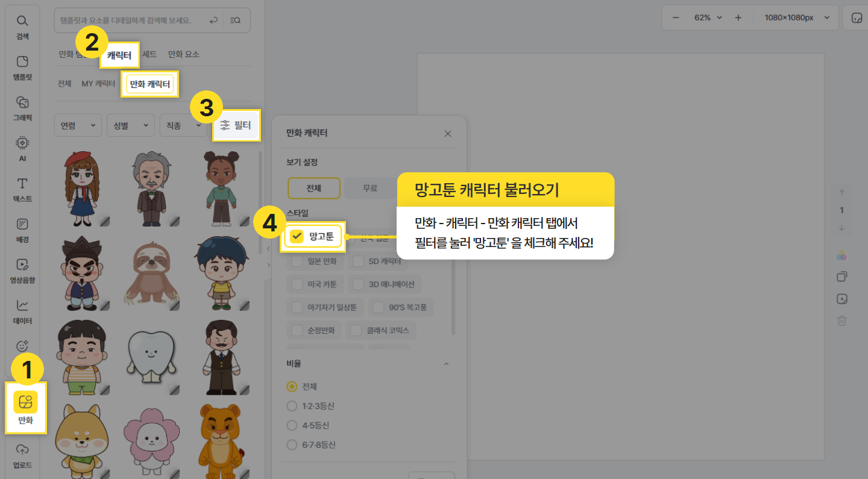Uncheck the 망고툰 style checkbox
The height and width of the screenshot is (479, 868).
click(x=297, y=236)
